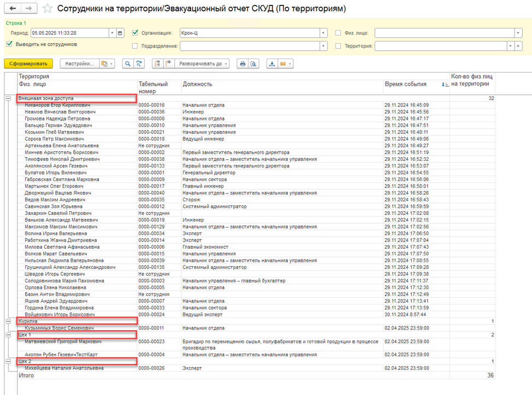This screenshot has width=532, height=395.
Task: Collapse the Внешнаая зона доступа group
Action: click(x=8, y=98)
